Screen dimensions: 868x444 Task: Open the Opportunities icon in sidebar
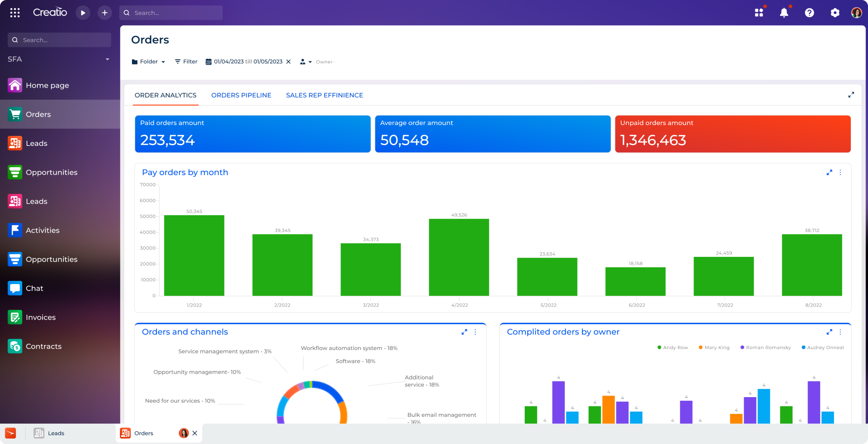(15, 172)
